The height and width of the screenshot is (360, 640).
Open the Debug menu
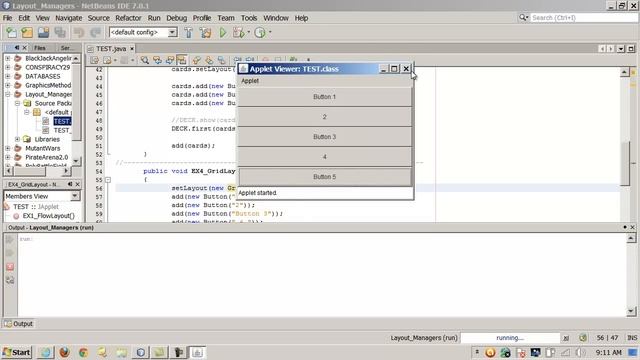(x=176, y=18)
